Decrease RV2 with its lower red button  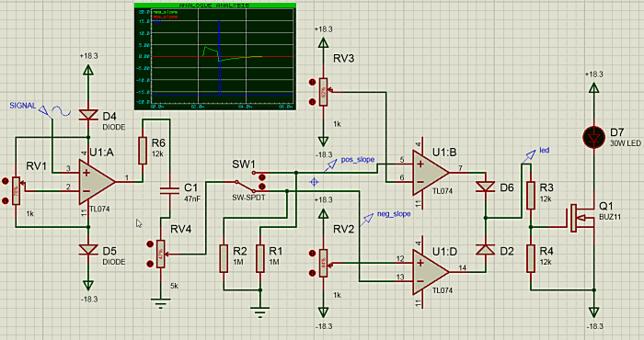pos(312,273)
